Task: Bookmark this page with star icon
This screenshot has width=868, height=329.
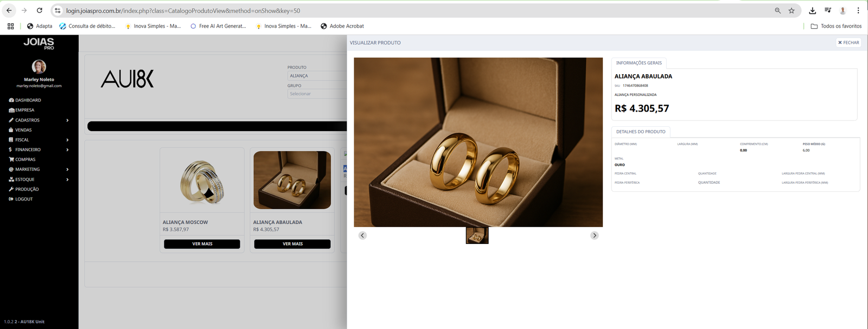Action: coord(792,10)
